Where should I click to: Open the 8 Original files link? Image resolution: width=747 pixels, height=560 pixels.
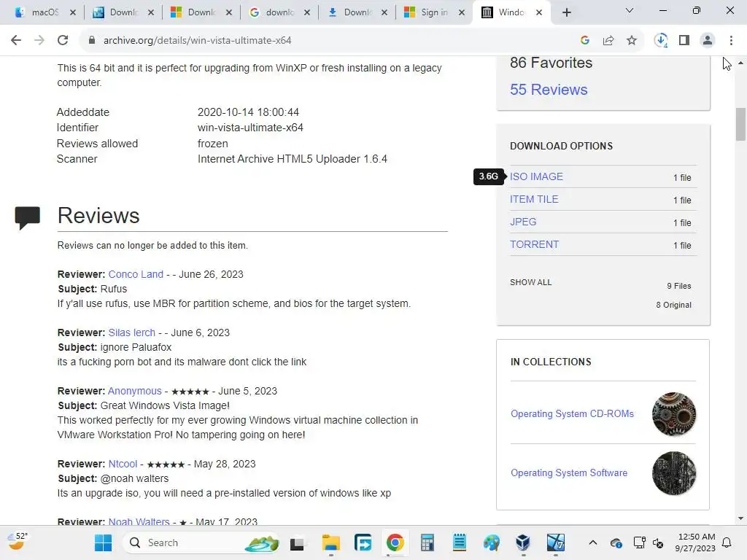(x=673, y=305)
